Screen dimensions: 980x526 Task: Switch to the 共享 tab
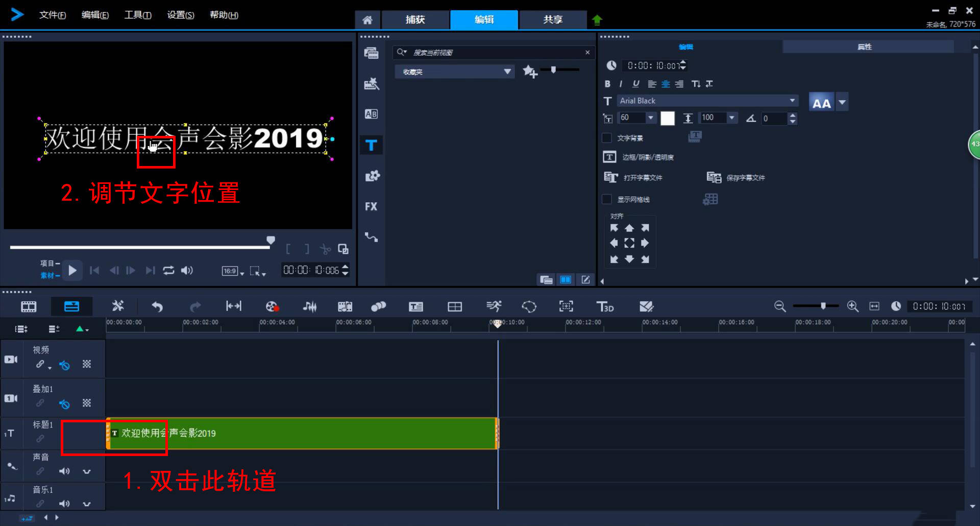(x=552, y=19)
